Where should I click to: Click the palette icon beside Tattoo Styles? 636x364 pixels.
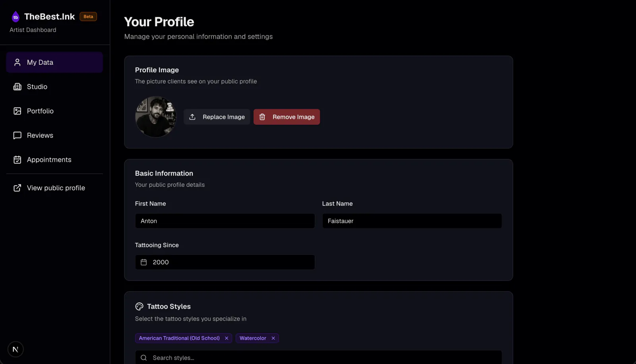pyautogui.click(x=139, y=306)
